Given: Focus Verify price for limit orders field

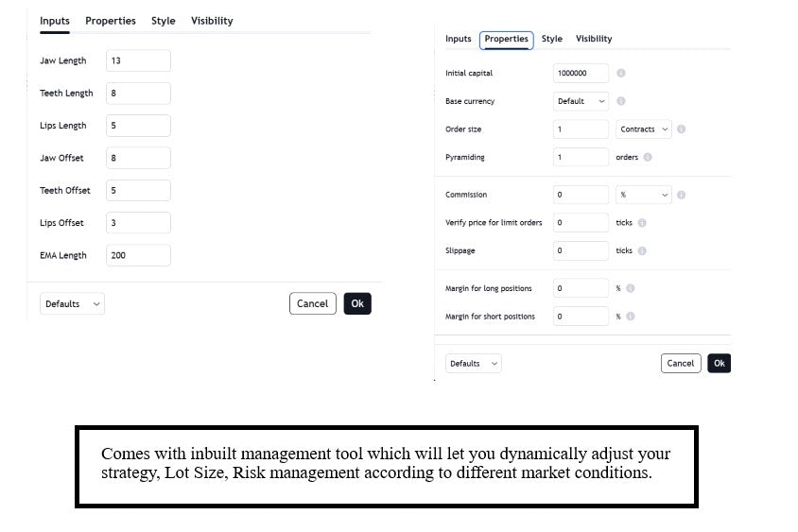Looking at the screenshot, I should (581, 222).
